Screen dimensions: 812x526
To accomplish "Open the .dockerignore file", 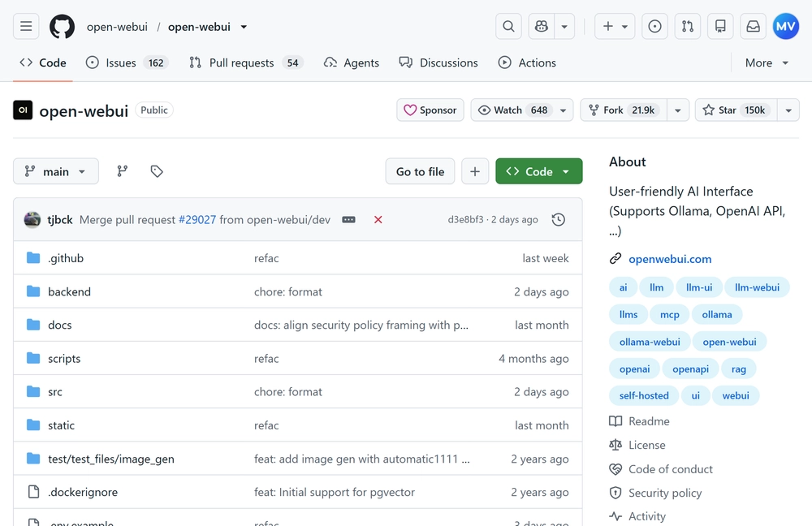I will (83, 493).
